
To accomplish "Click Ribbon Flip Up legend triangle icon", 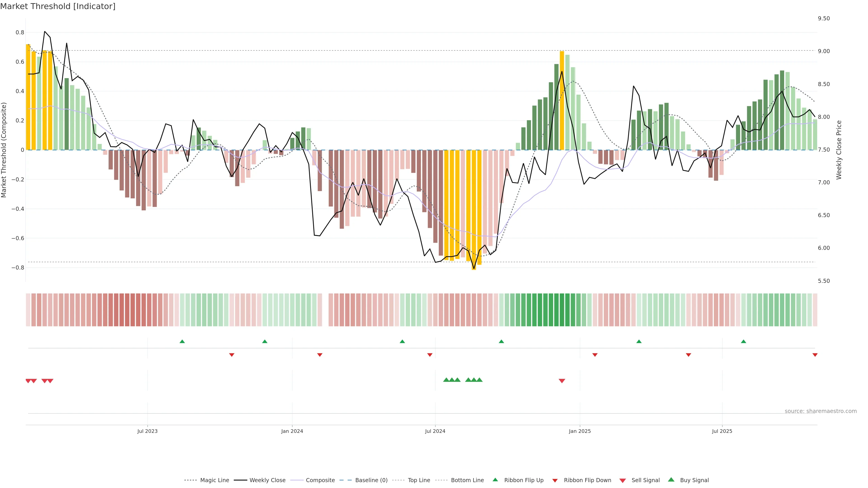I will 495,480.
